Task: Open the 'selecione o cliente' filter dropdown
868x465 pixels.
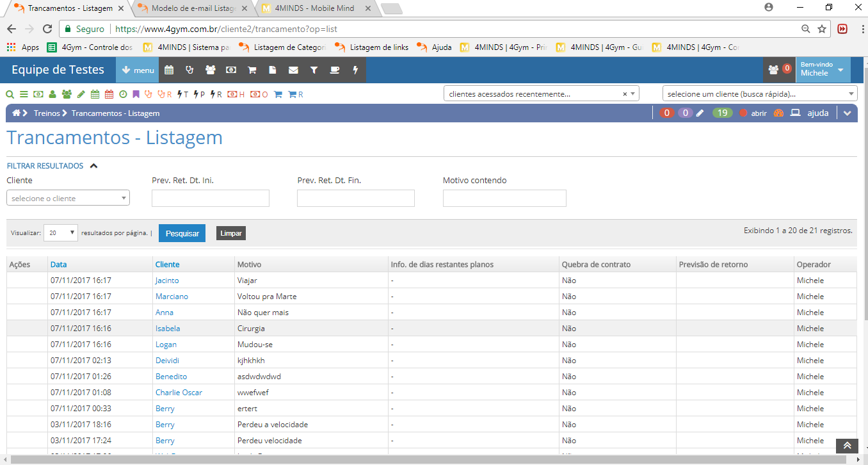Action: tap(68, 199)
